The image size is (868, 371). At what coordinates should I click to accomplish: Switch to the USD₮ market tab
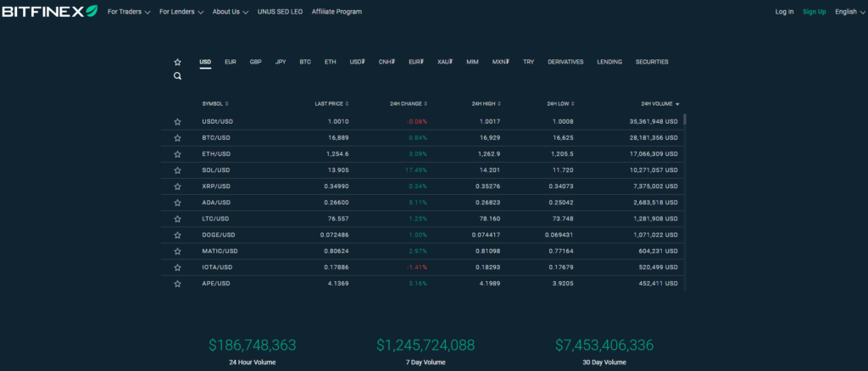pyautogui.click(x=358, y=62)
